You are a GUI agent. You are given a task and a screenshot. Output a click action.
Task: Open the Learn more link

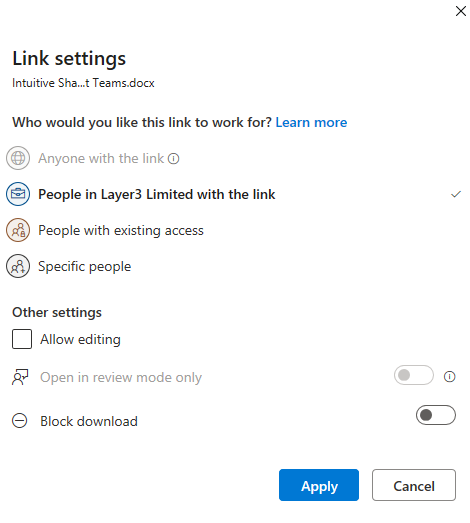pyautogui.click(x=311, y=122)
